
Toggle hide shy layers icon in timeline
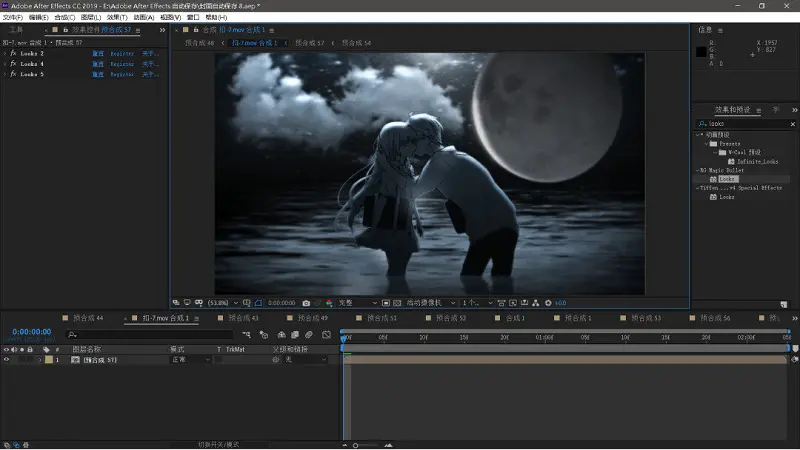pyautogui.click(x=282, y=335)
